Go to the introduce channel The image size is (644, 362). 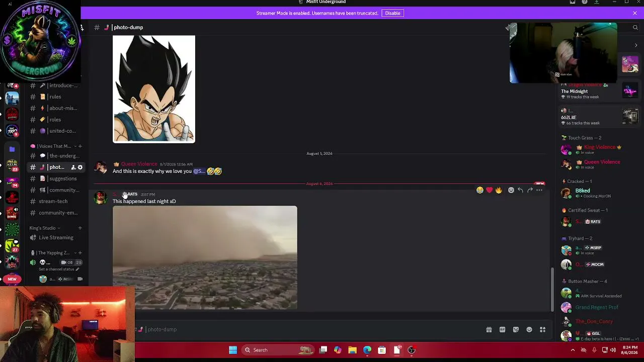(56, 85)
